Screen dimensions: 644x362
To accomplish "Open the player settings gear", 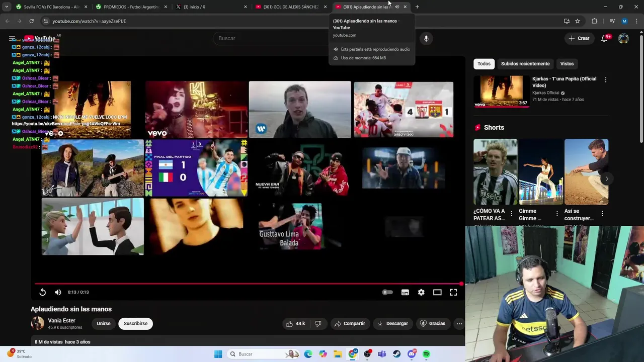I will 421,292.
